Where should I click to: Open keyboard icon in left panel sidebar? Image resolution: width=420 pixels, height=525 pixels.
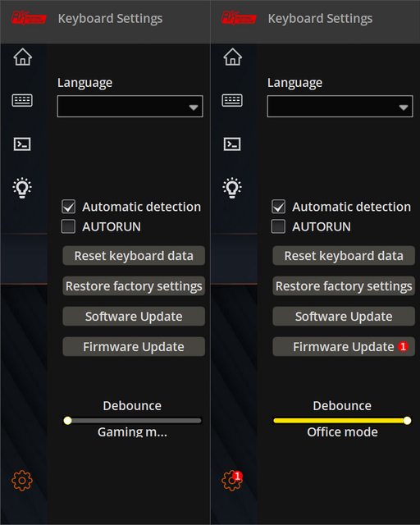click(x=22, y=100)
